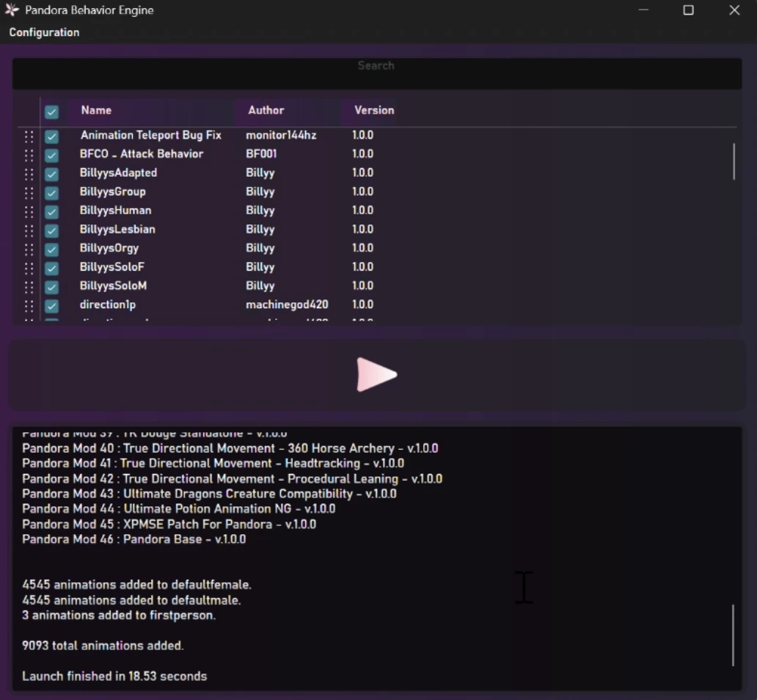Sort mods by the Version column header
This screenshot has width=757, height=700.
[x=374, y=110]
